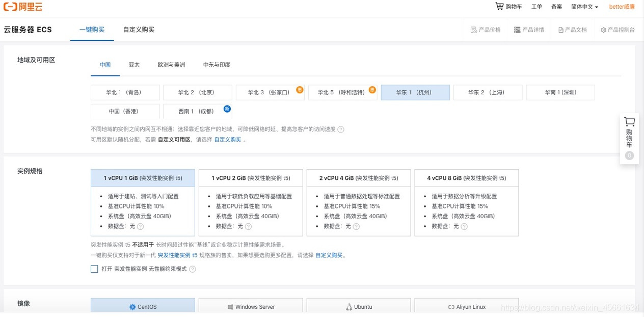Image resolution: width=644 pixels, height=317 pixels.
Task: Choose region 中国 (香港)
Action: (125, 111)
